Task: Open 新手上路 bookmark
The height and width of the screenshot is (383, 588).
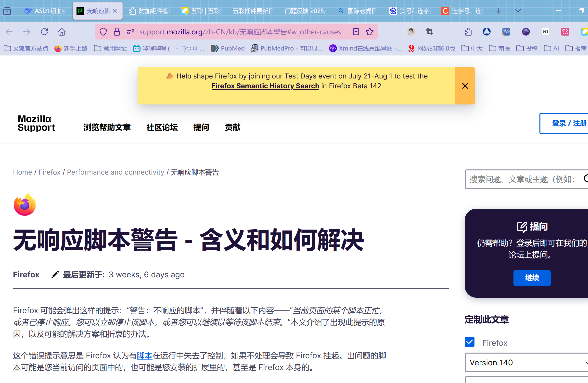Action: 71,48
